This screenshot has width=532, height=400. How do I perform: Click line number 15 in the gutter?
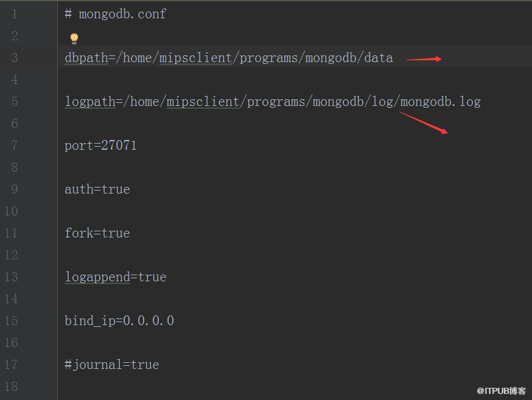[x=11, y=321]
